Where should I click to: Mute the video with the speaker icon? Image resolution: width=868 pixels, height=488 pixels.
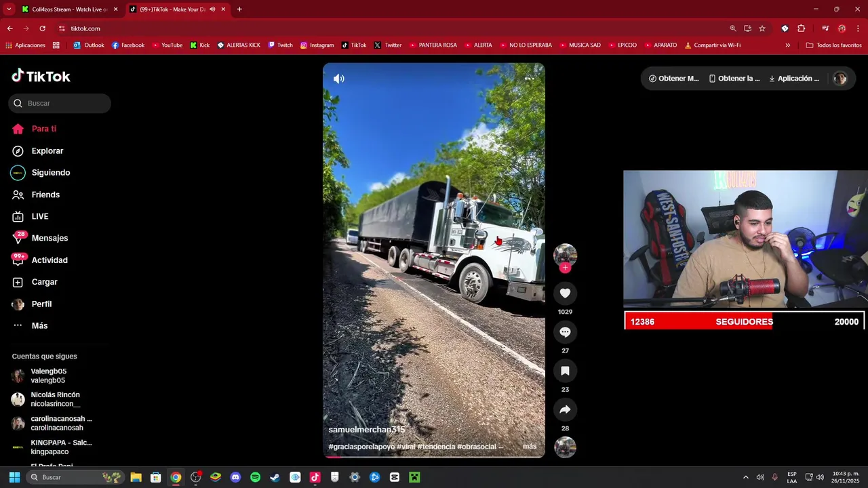tap(339, 79)
